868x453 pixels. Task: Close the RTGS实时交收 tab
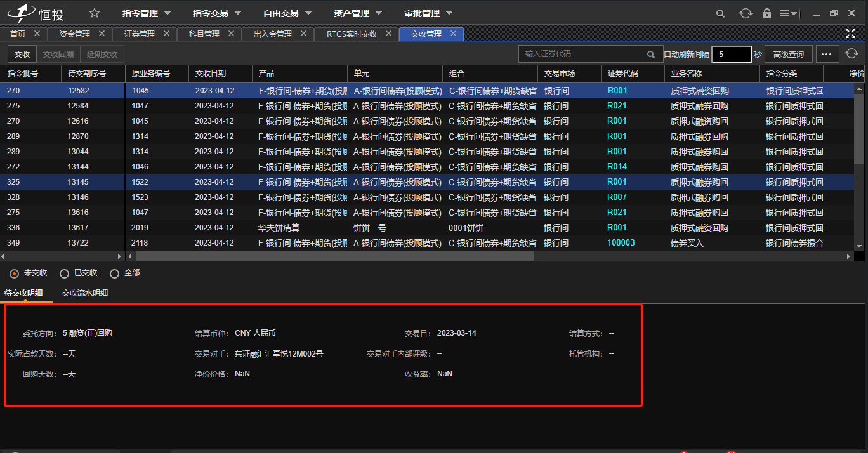(x=388, y=34)
